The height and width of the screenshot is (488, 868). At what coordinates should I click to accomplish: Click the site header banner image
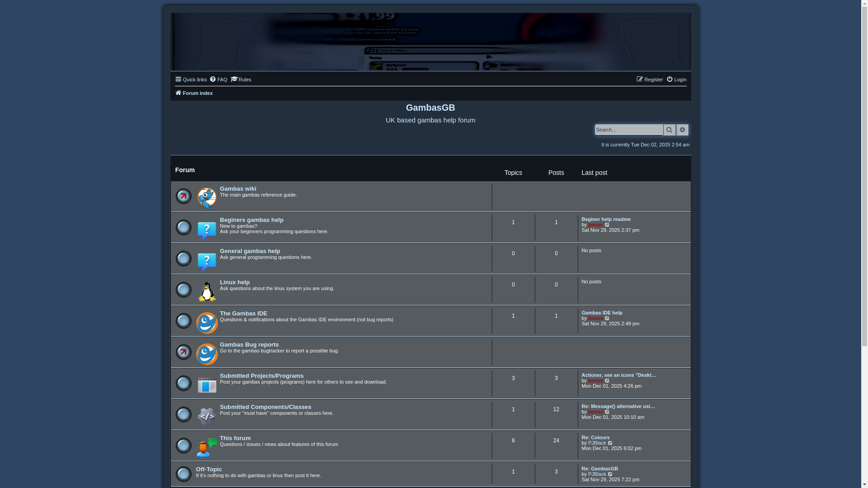430,42
